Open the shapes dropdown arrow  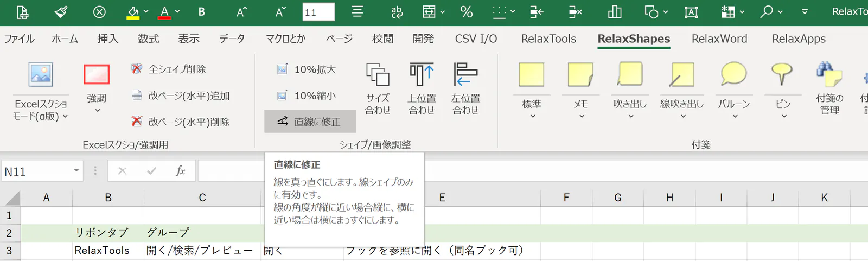click(x=666, y=12)
